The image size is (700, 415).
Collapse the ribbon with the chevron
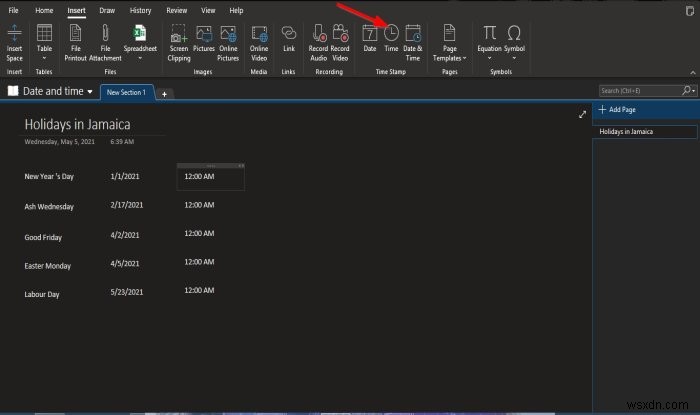(693, 72)
